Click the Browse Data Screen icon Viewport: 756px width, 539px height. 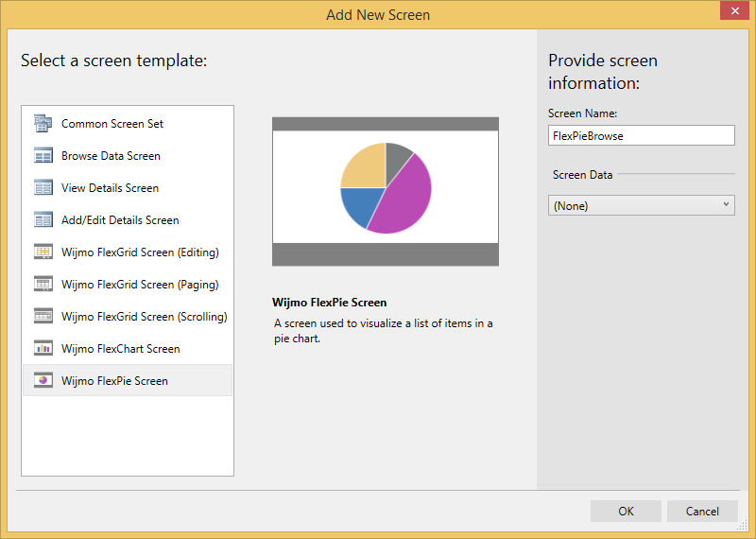[43, 156]
